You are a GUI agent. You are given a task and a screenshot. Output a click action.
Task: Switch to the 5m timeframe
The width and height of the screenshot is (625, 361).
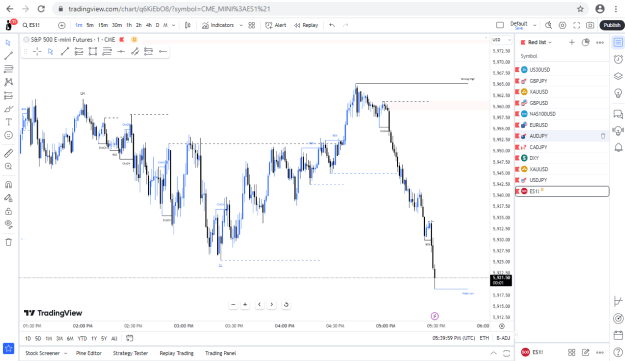click(x=90, y=25)
